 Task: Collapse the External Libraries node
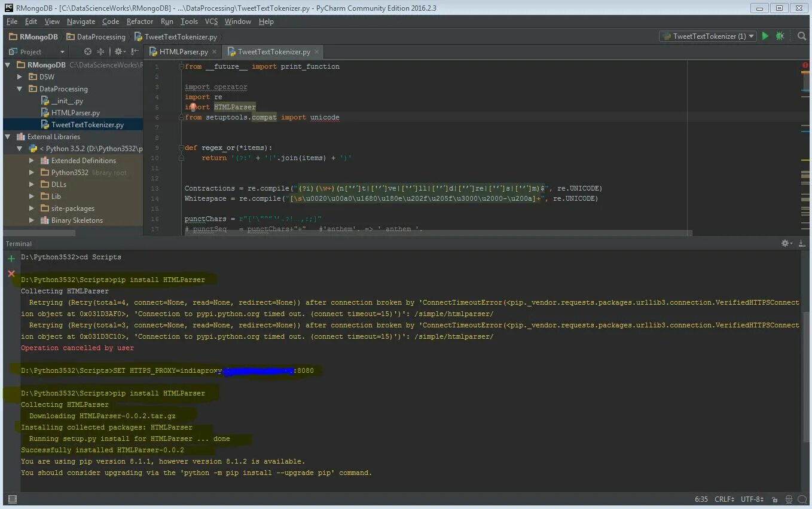8,137
